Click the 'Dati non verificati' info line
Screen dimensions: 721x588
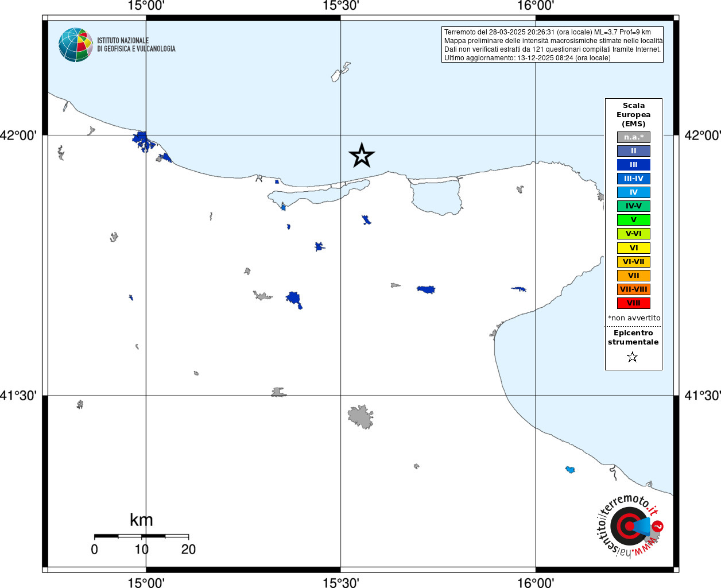(x=552, y=49)
